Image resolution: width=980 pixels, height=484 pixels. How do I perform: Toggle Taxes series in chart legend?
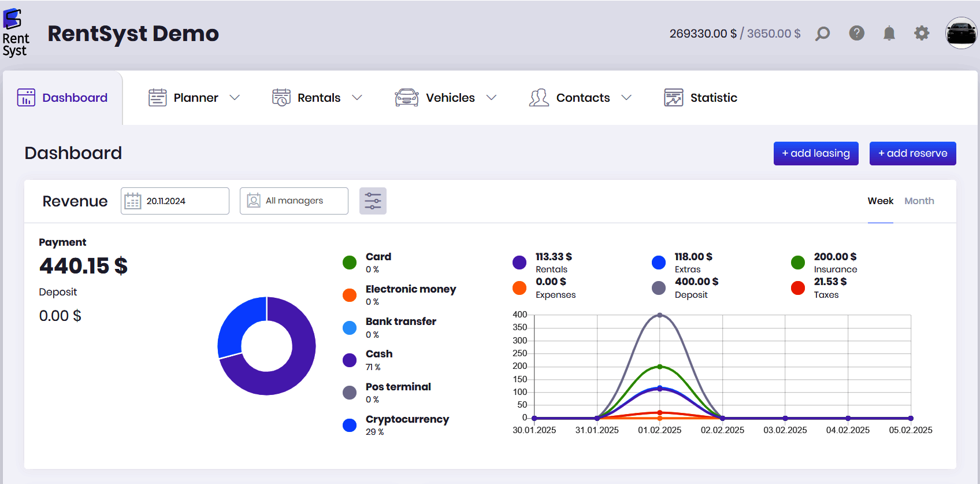[798, 288]
